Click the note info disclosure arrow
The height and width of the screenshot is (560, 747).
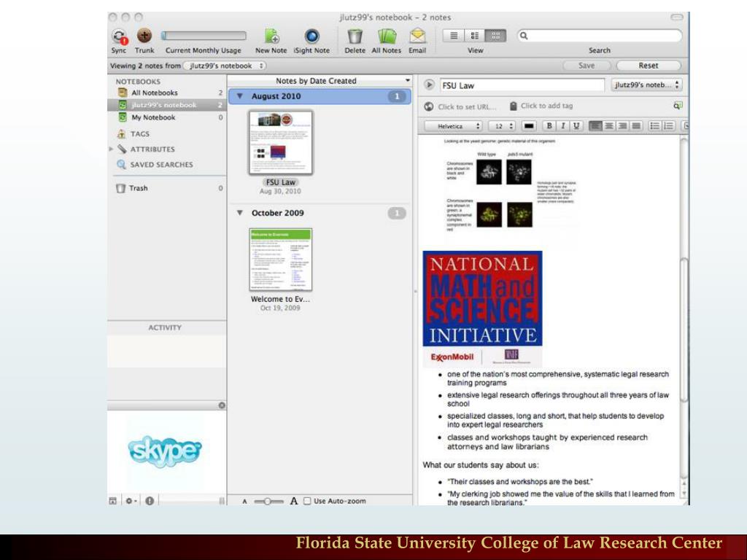pyautogui.click(x=429, y=85)
